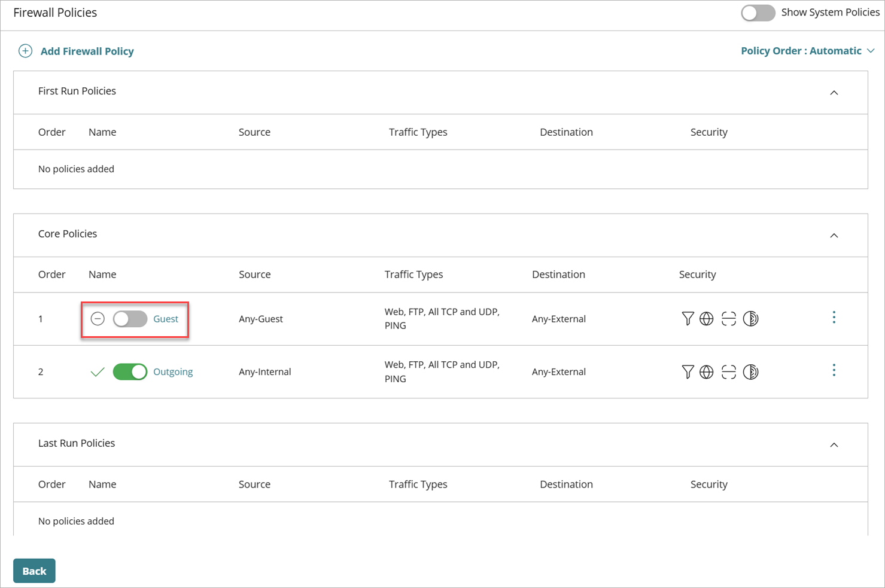Screen dimensions: 885x588
Task: Turn on Show System Policies
Action: coord(758,13)
